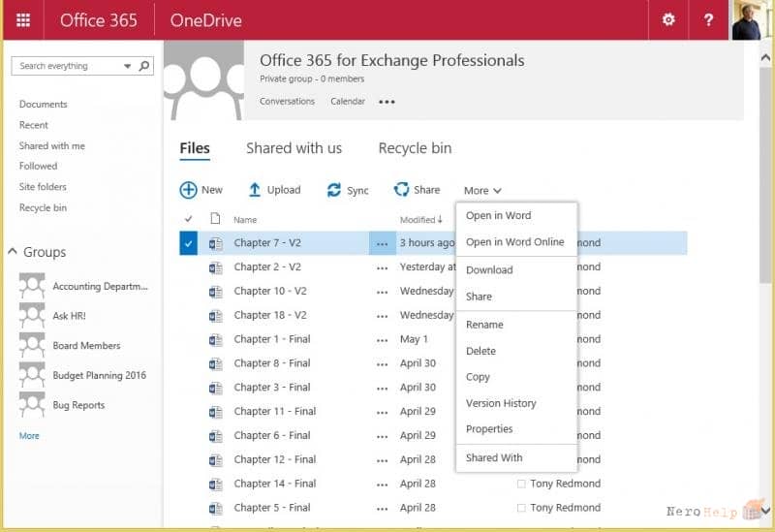Click Word icon of Chapter 3 - Final
Viewport: 775px width, 532px height.
(x=215, y=388)
